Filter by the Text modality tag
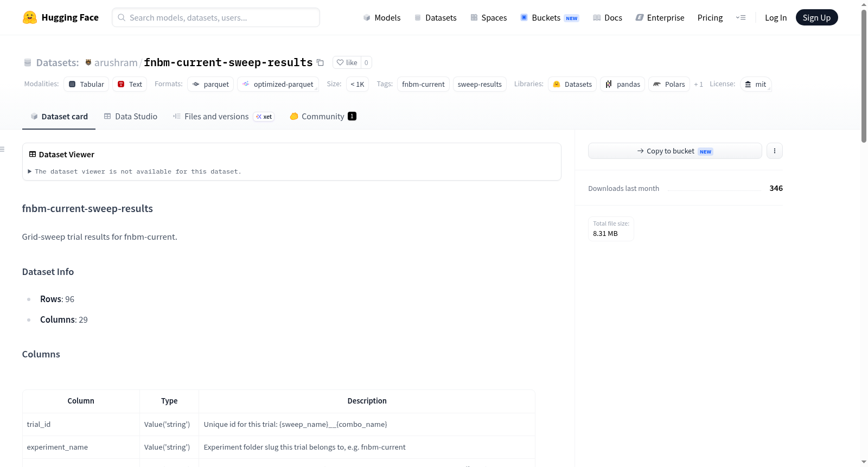Image resolution: width=868 pixels, height=467 pixels. (130, 84)
